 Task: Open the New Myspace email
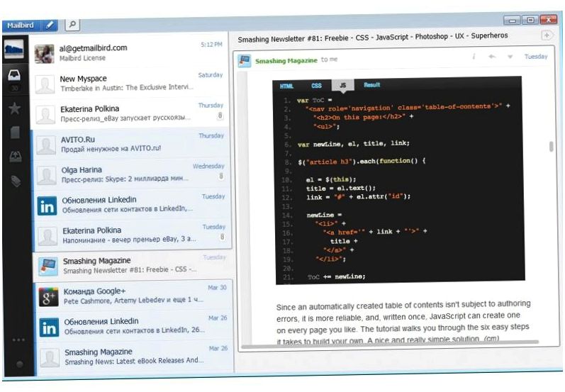129,83
